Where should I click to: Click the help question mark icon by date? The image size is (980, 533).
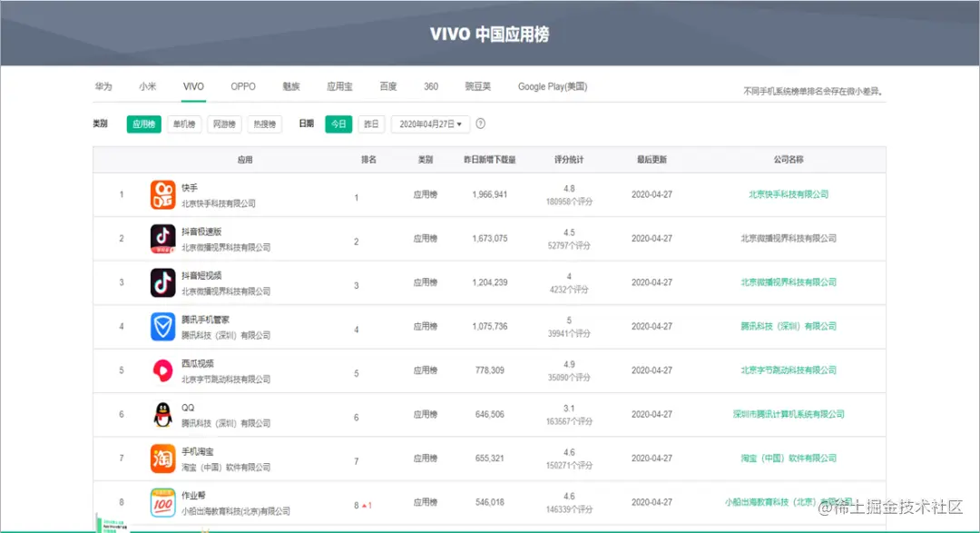480,123
